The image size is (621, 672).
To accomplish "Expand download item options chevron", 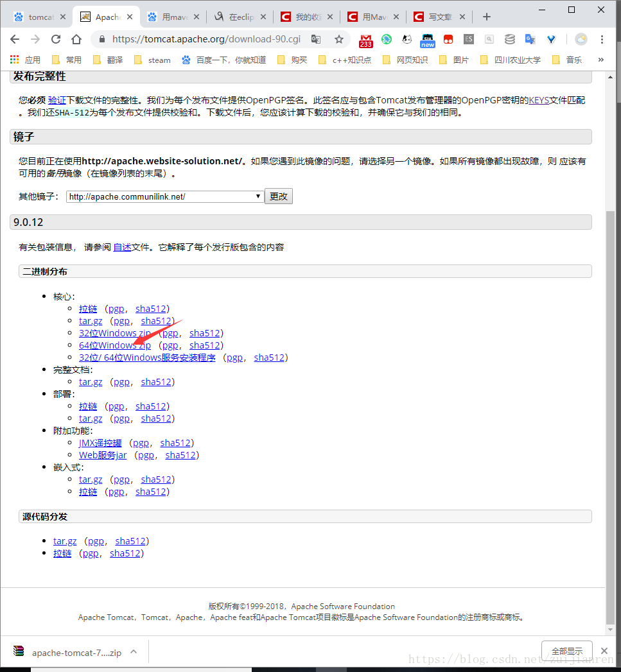I will tap(134, 652).
